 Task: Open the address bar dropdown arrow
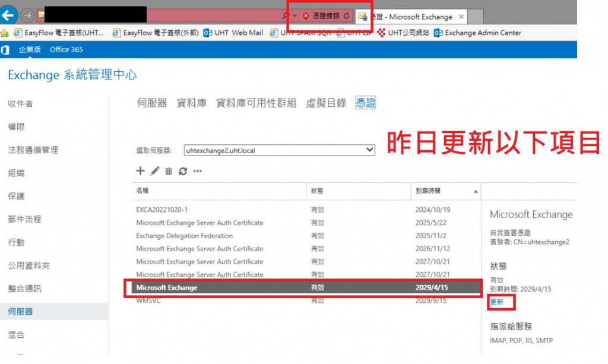(294, 16)
